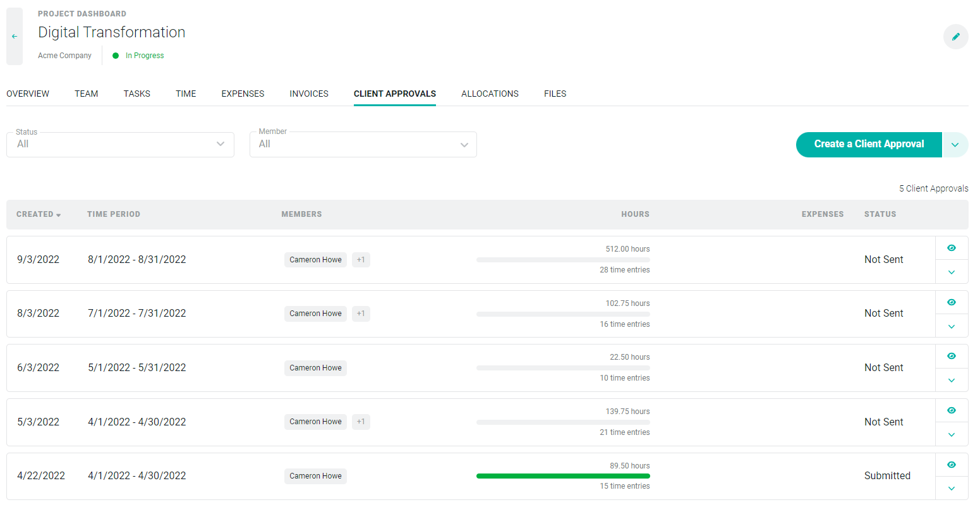Switch to the Team tab
The width and height of the screenshot is (980, 507).
click(x=87, y=94)
